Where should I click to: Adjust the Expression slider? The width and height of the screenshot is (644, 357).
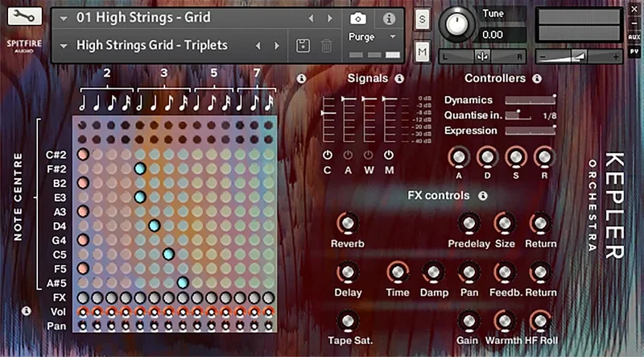tap(530, 131)
